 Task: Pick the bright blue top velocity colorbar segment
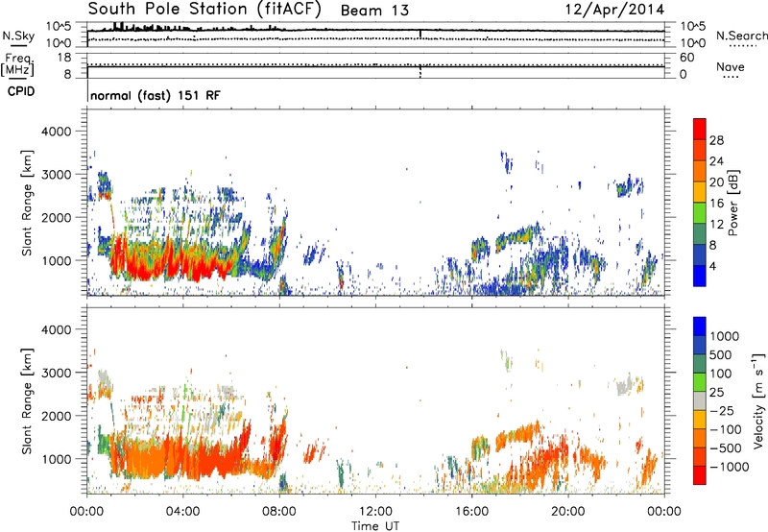(x=700, y=326)
